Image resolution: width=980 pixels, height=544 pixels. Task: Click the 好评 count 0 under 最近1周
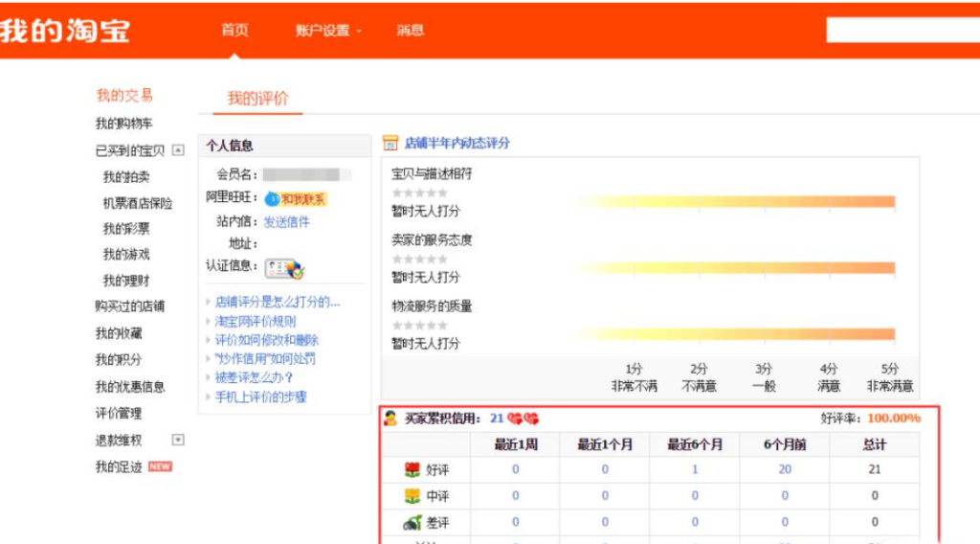(x=515, y=469)
